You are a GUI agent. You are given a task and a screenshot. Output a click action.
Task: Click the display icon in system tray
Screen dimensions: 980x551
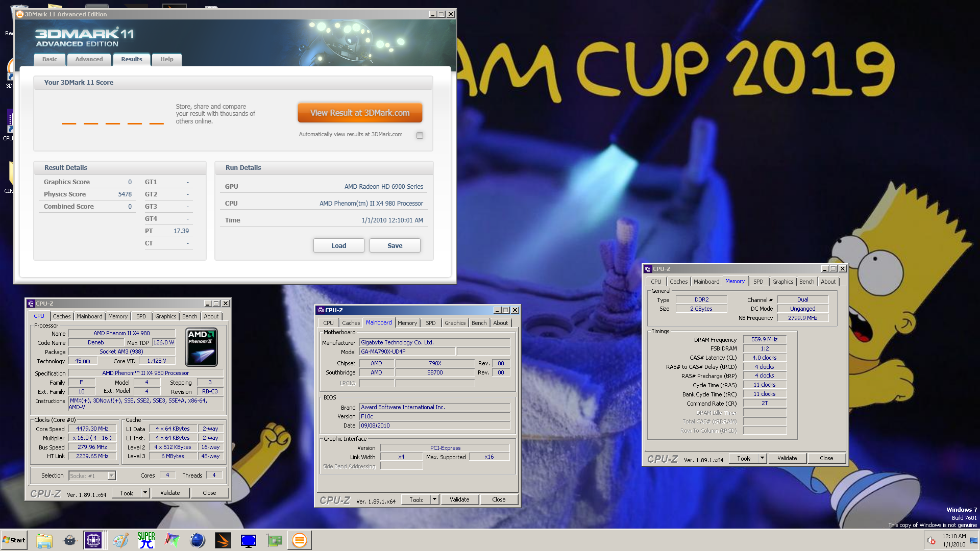point(974,541)
